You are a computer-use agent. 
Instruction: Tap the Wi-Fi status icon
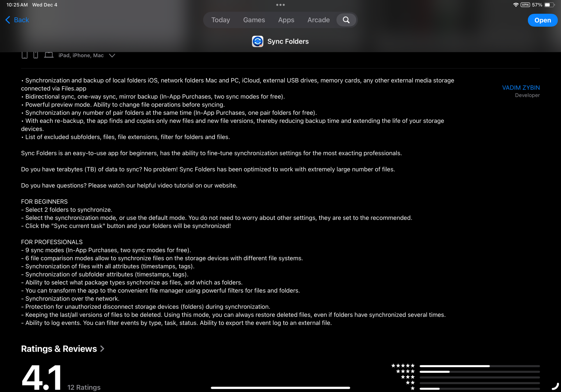[516, 5]
